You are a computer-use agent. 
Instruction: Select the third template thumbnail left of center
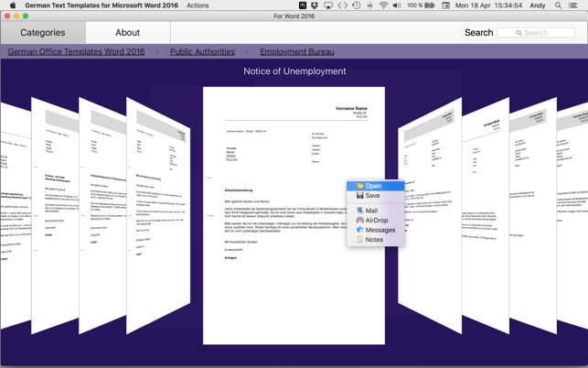tap(55, 215)
